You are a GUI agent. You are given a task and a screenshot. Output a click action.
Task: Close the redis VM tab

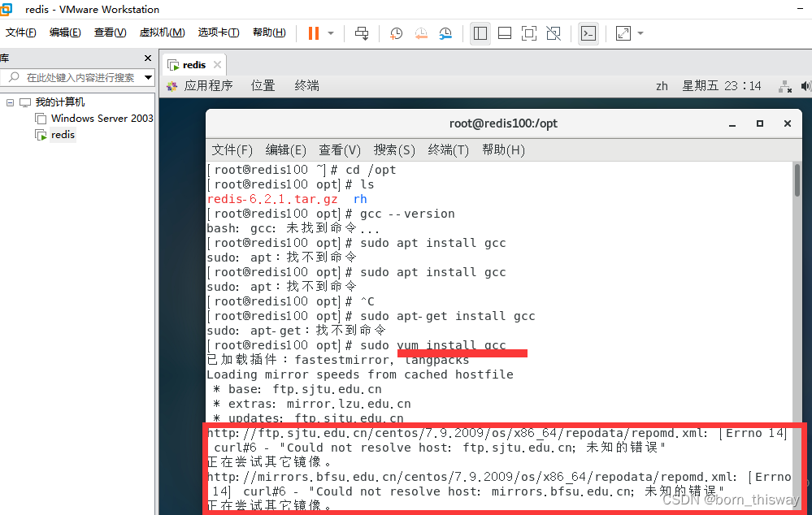click(218, 65)
